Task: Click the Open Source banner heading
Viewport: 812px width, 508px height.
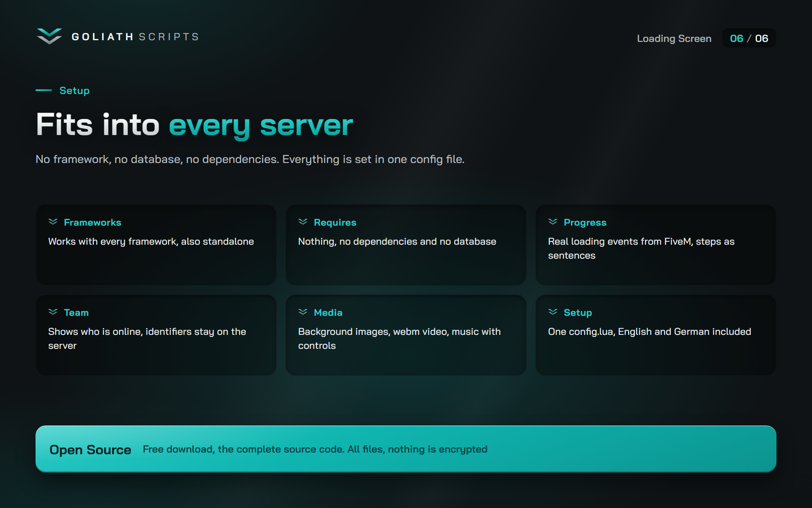Action: pos(90,450)
